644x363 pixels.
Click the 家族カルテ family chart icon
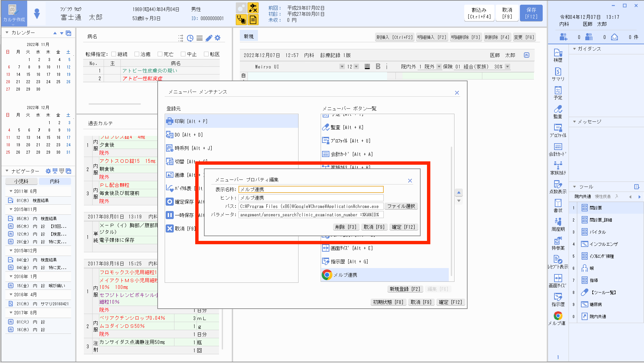(x=558, y=167)
